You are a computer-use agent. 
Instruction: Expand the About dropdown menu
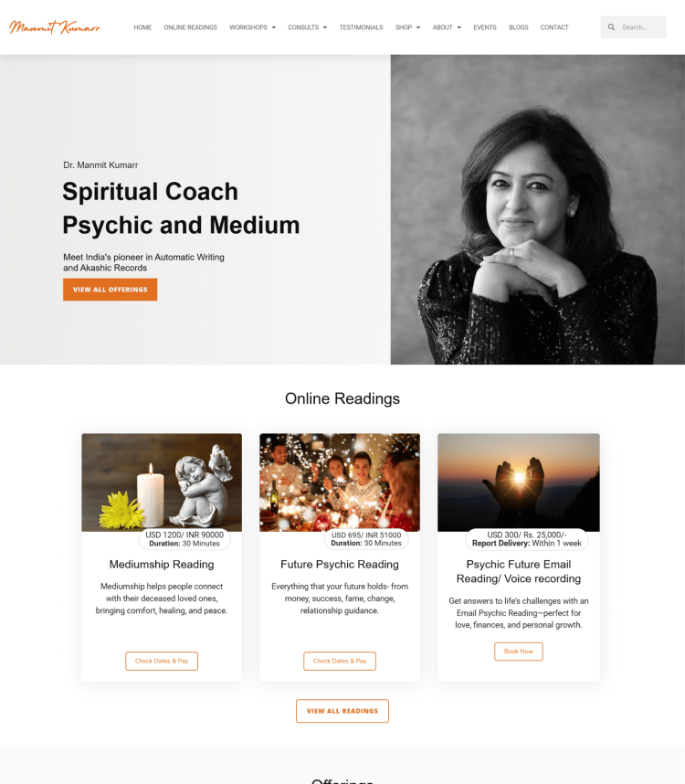click(447, 27)
